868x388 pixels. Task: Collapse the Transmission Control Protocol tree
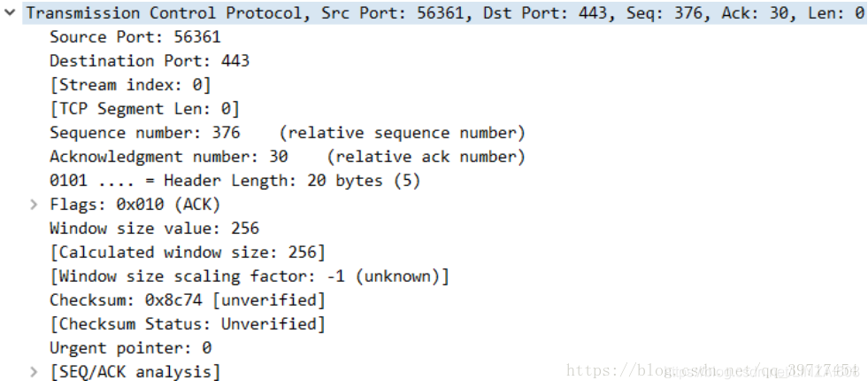coord(10,12)
